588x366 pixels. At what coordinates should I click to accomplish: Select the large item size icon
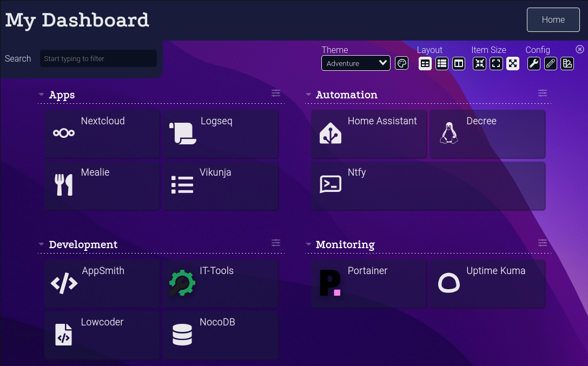pyautogui.click(x=513, y=63)
